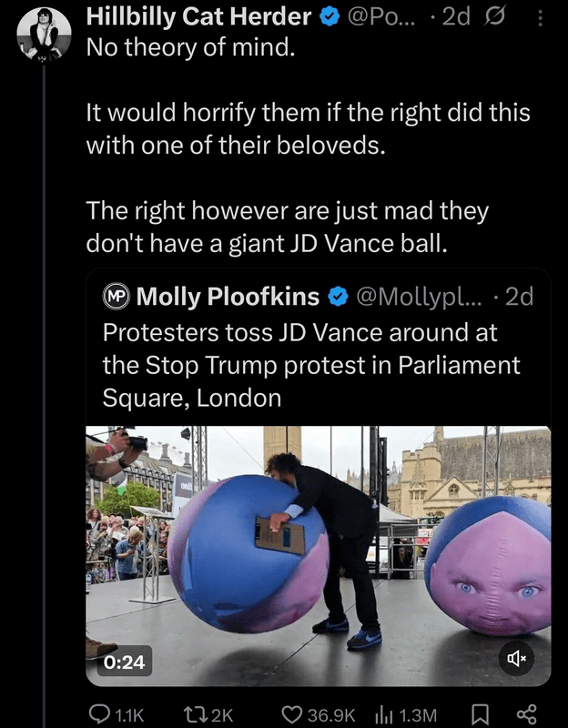Open Hillbilly Cat Herder's profile avatar
The width and height of the screenshot is (568, 728).
point(43,35)
